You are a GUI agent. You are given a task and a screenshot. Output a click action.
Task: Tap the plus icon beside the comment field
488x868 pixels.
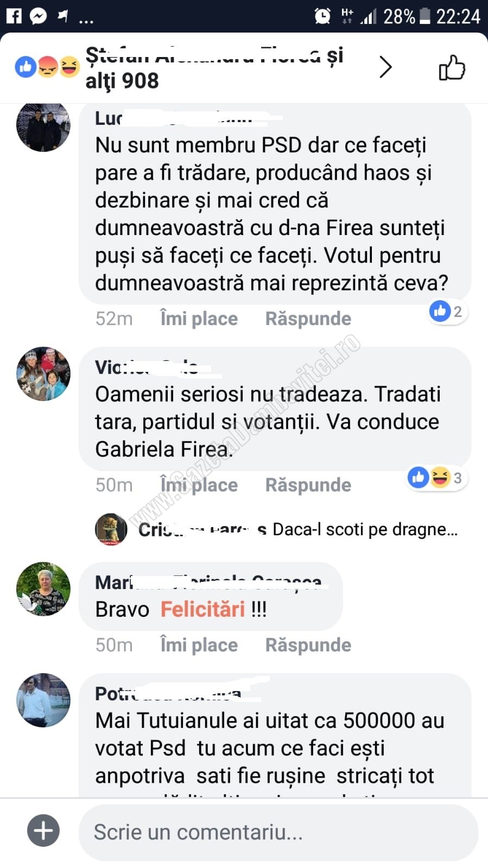[43, 831]
